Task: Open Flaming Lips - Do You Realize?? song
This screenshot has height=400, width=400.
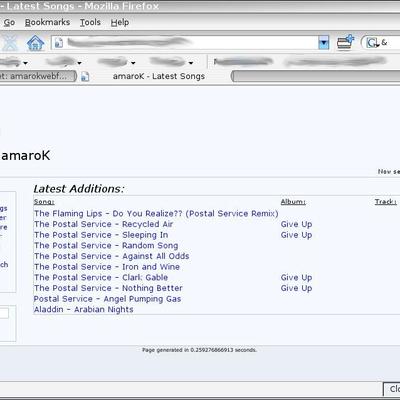Action: click(x=156, y=214)
